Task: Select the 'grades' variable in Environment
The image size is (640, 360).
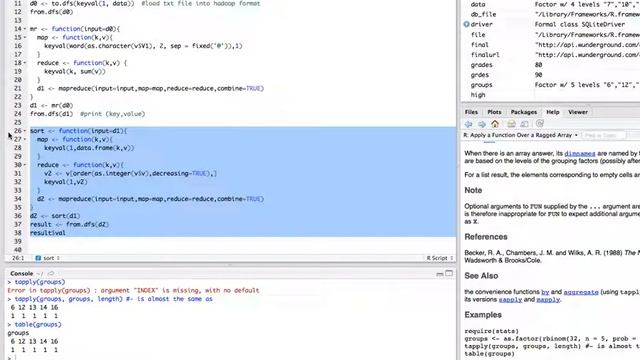Action: click(481, 65)
